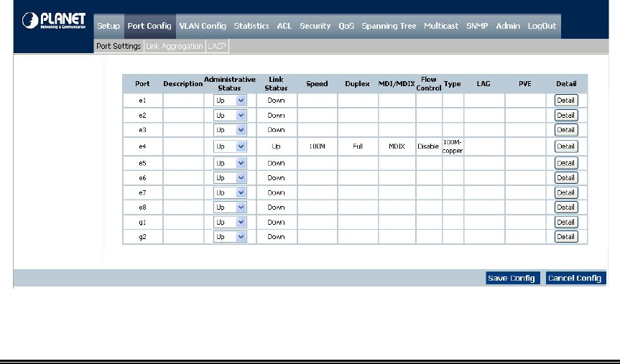This screenshot has width=620, height=364.
Task: Click the PVE column header
Action: click(x=525, y=84)
